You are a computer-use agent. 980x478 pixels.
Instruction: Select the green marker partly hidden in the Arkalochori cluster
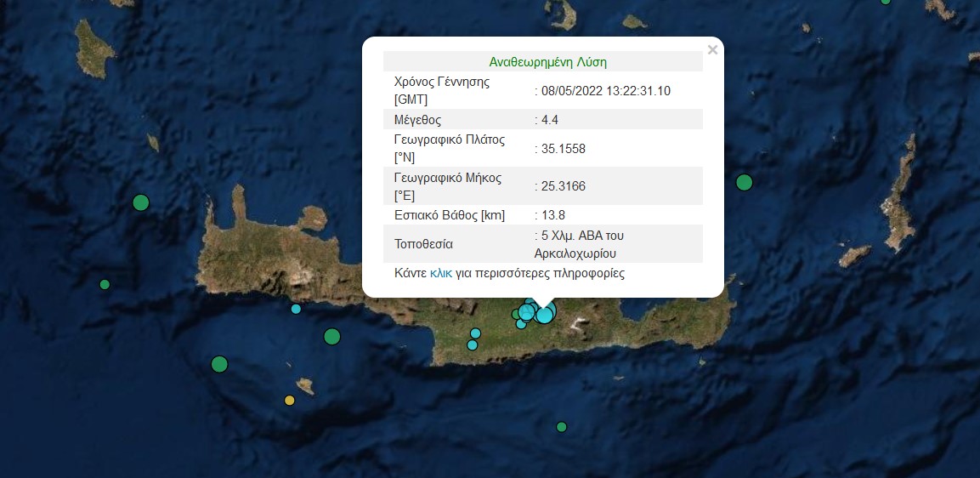(x=515, y=314)
